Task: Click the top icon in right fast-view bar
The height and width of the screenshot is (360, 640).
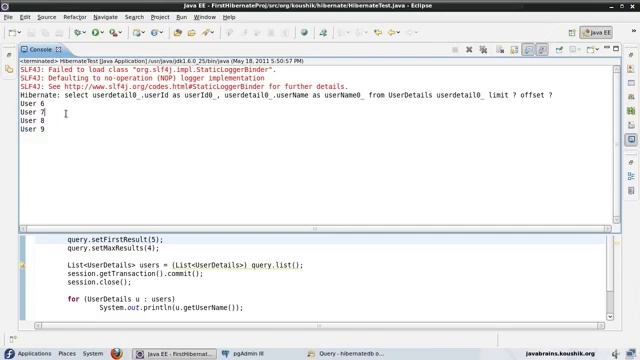Action: click(x=631, y=55)
